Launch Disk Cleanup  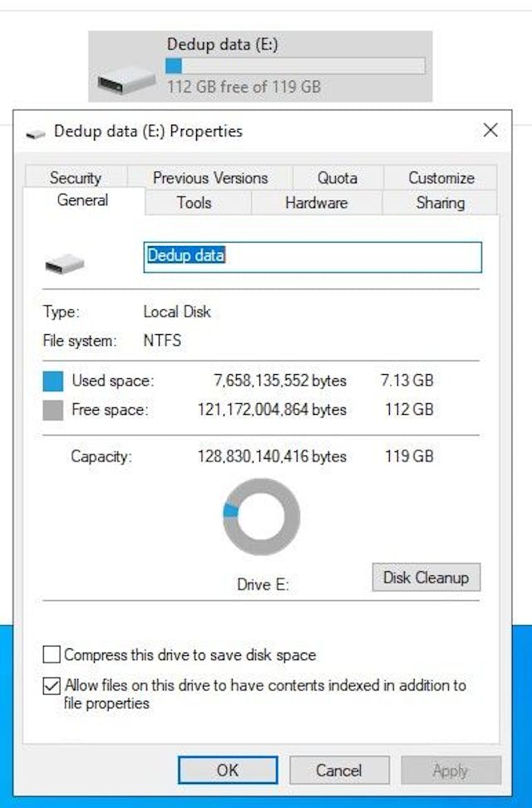tap(426, 578)
